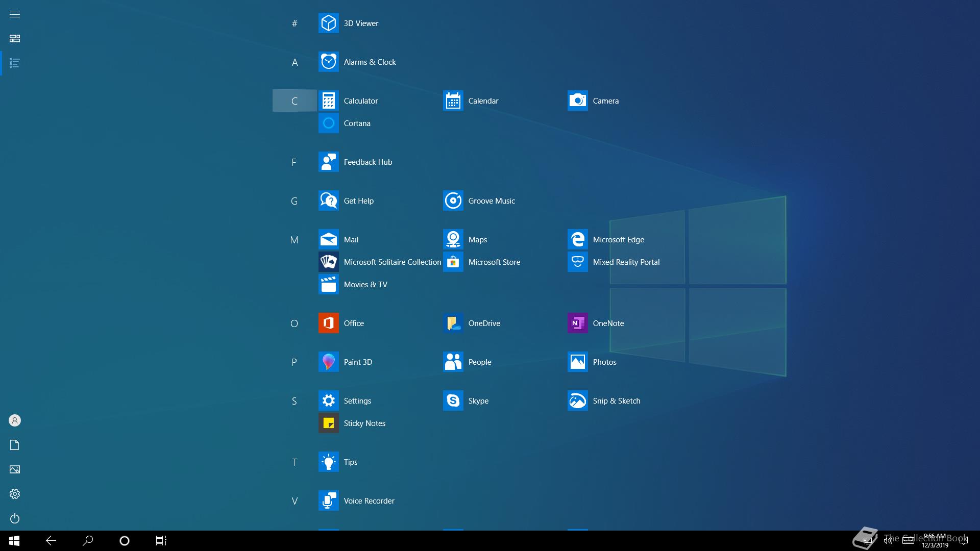
Task: Select the T letter header
Action: coord(295,462)
